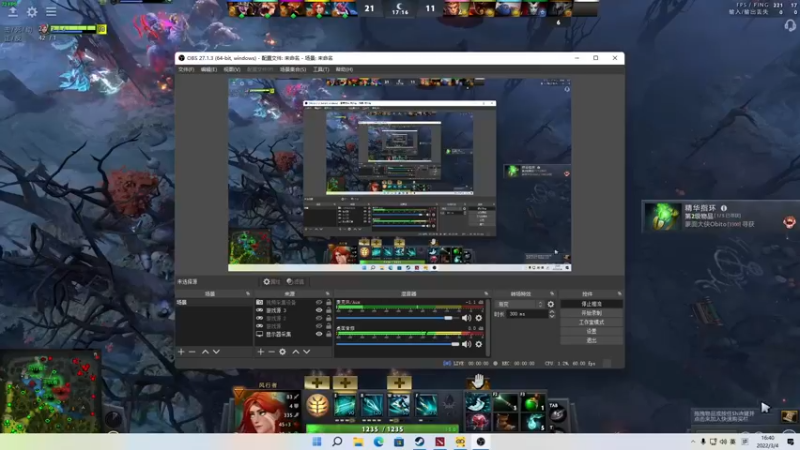Open the OBS icon on the taskbar

481,442
